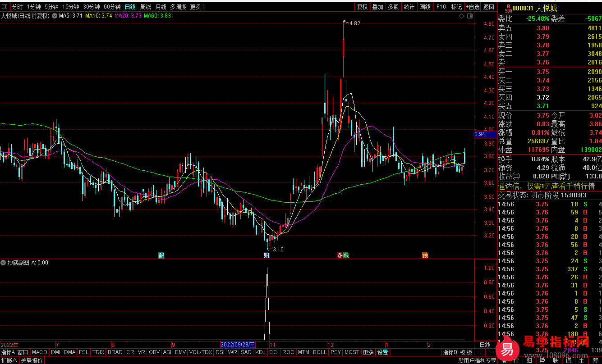Add stock with +自选 button
Viewport: 602px width, 364px height.
473,7
